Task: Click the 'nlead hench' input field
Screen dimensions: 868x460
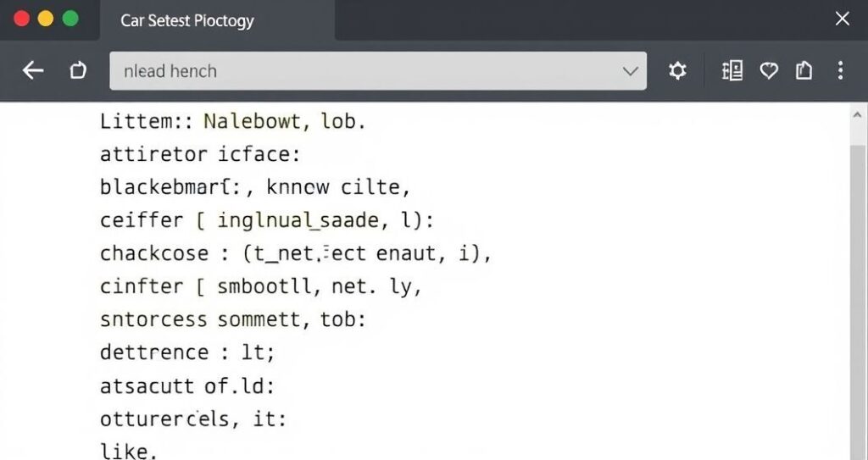Action: coord(364,71)
